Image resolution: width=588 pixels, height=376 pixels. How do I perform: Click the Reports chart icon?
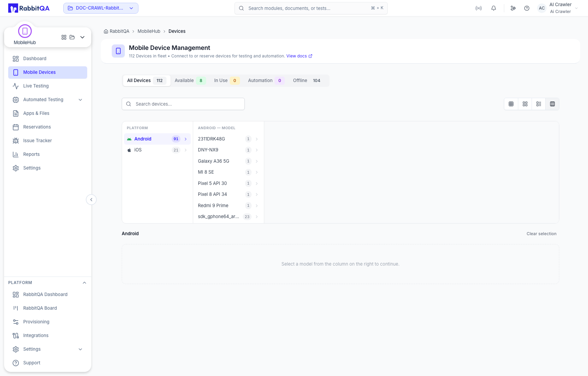coord(16,155)
